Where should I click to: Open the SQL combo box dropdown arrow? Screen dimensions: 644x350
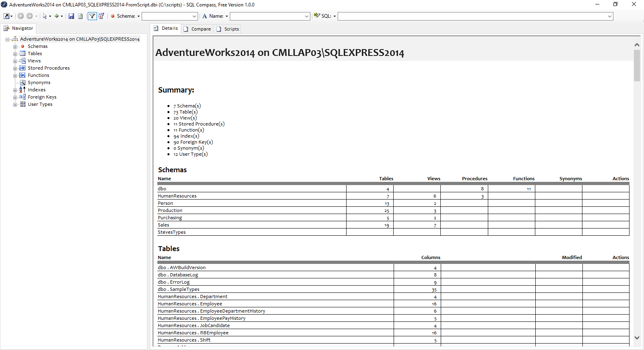click(610, 16)
